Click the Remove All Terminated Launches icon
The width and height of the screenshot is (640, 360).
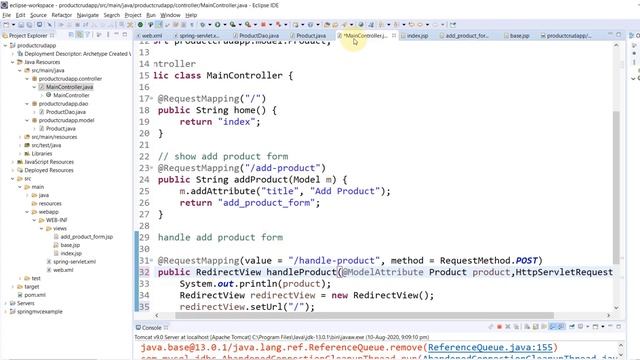(x=516, y=327)
